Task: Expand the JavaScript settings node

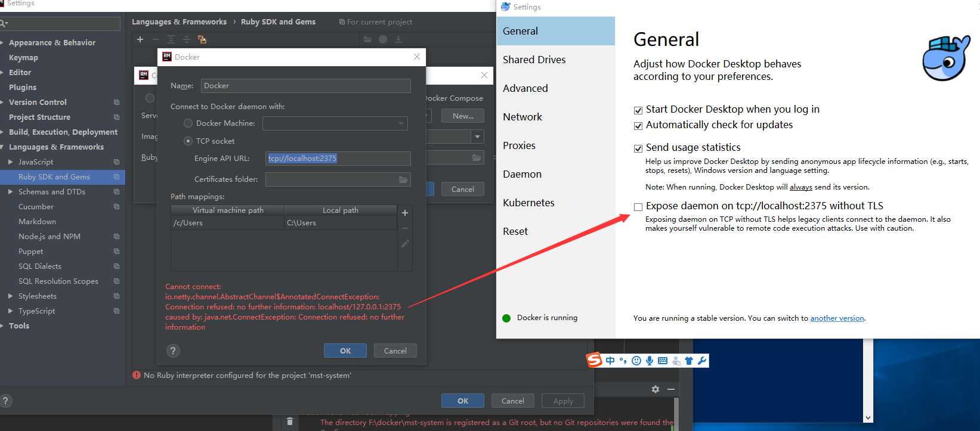Action: [x=11, y=162]
